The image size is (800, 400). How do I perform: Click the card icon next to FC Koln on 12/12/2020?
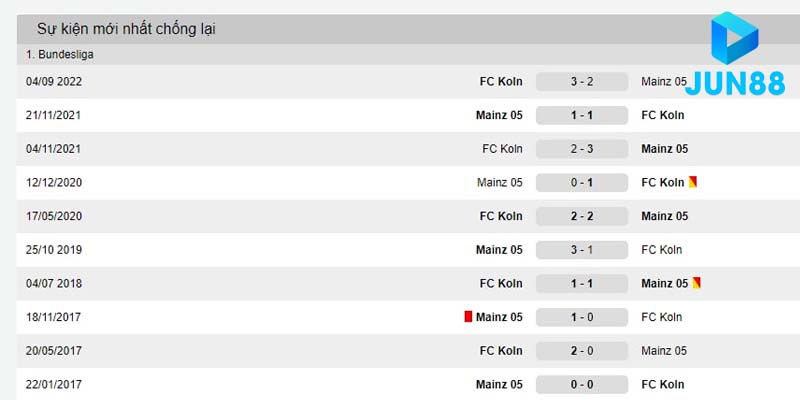pos(693,182)
